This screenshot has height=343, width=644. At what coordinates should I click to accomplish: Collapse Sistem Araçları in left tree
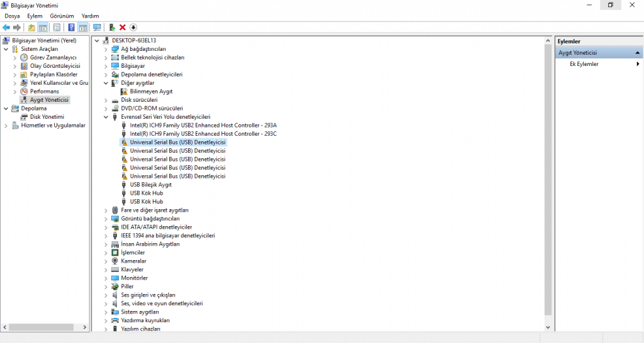pos(6,49)
